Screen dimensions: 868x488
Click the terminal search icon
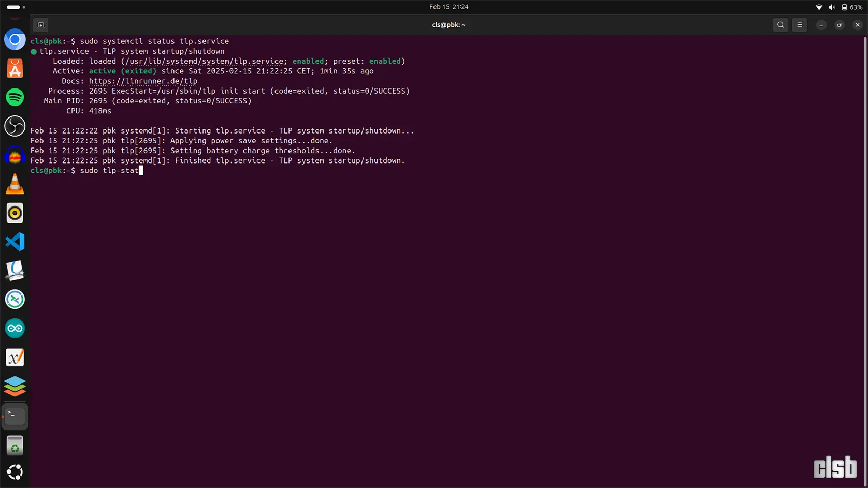point(780,25)
